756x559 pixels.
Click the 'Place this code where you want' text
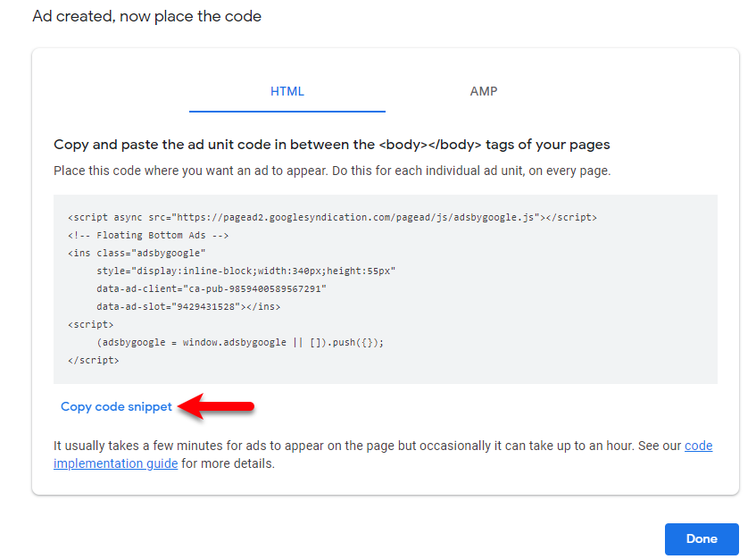pos(332,171)
